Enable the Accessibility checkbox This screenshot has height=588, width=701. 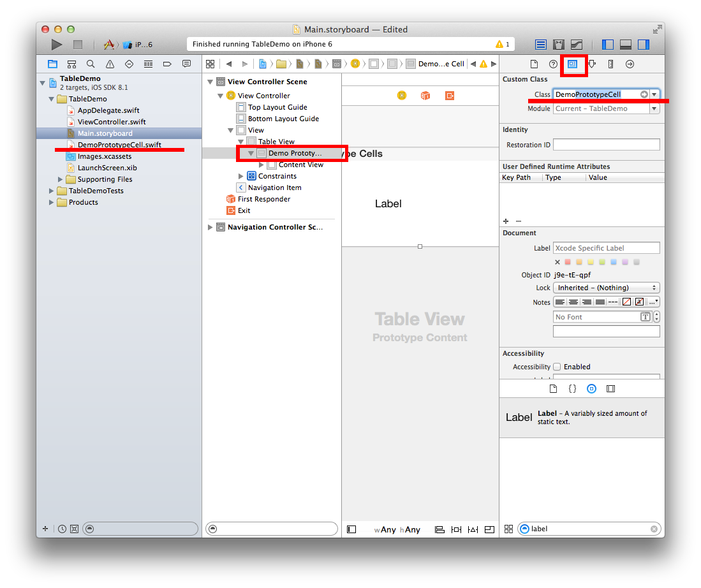tap(557, 367)
